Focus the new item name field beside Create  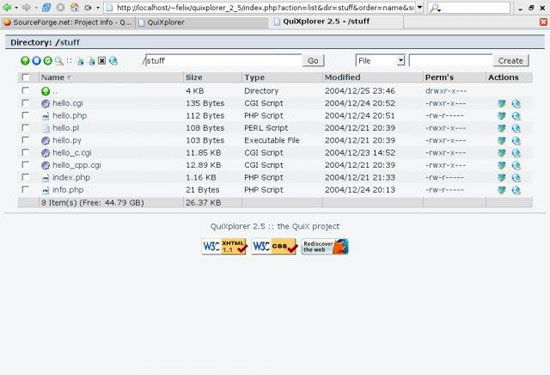coord(451,61)
